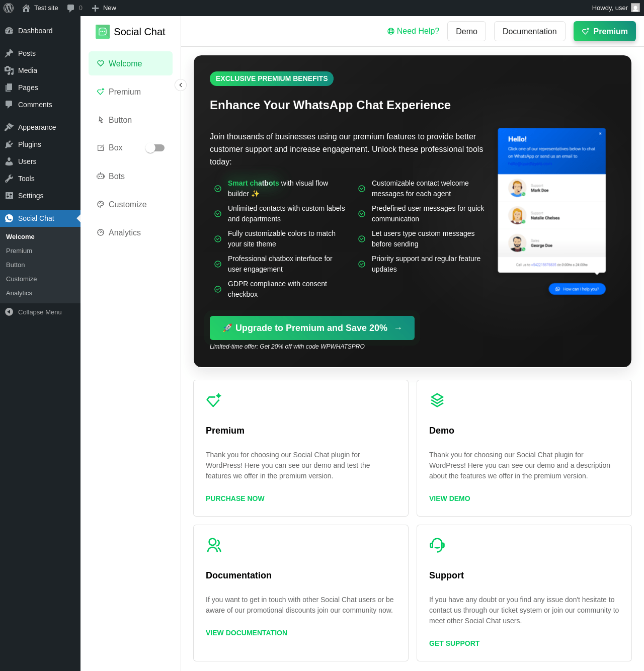Click the Get Support link
Viewport: 644px width, 671px height.
[x=454, y=643]
